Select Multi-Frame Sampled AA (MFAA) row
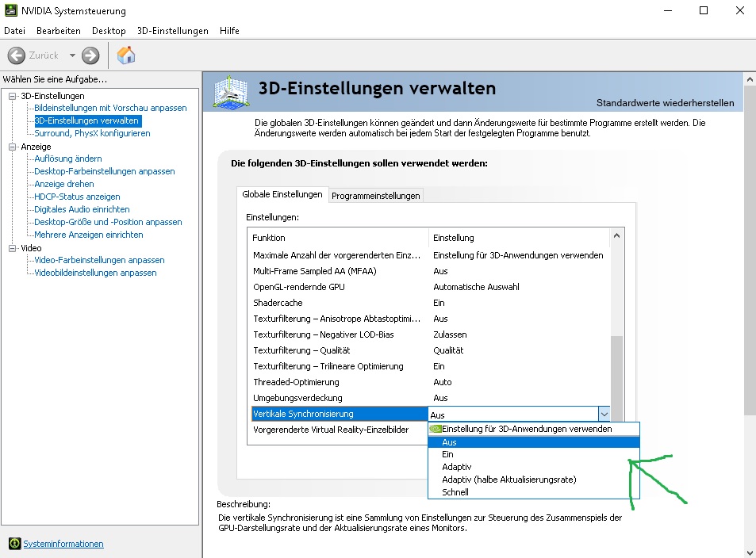The height and width of the screenshot is (558, 756). pyautogui.click(x=430, y=271)
